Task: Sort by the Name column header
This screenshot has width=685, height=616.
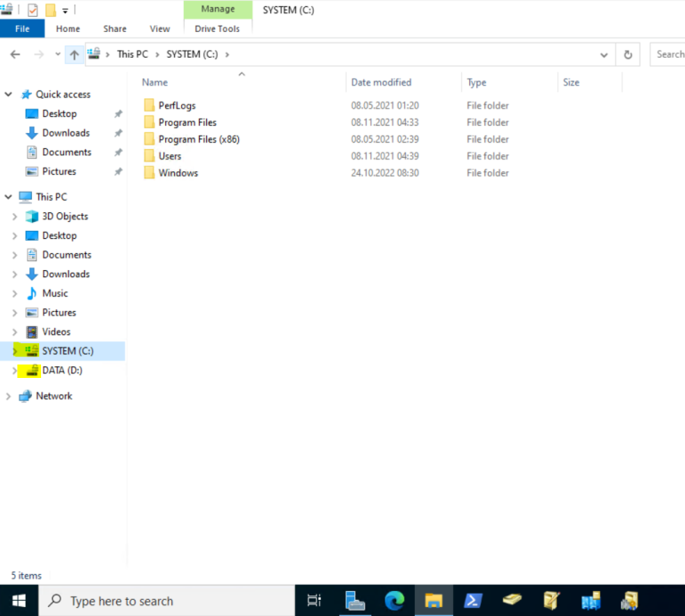Action: tap(155, 82)
